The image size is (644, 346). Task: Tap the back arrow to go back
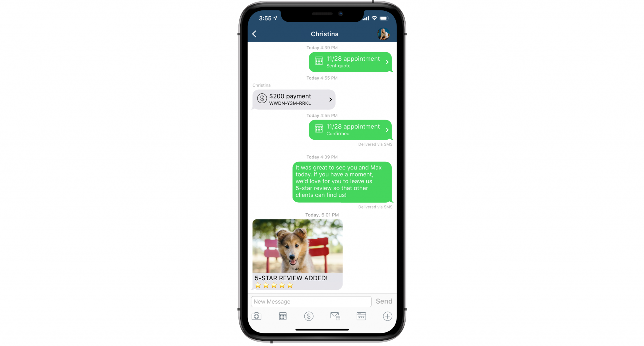(254, 34)
